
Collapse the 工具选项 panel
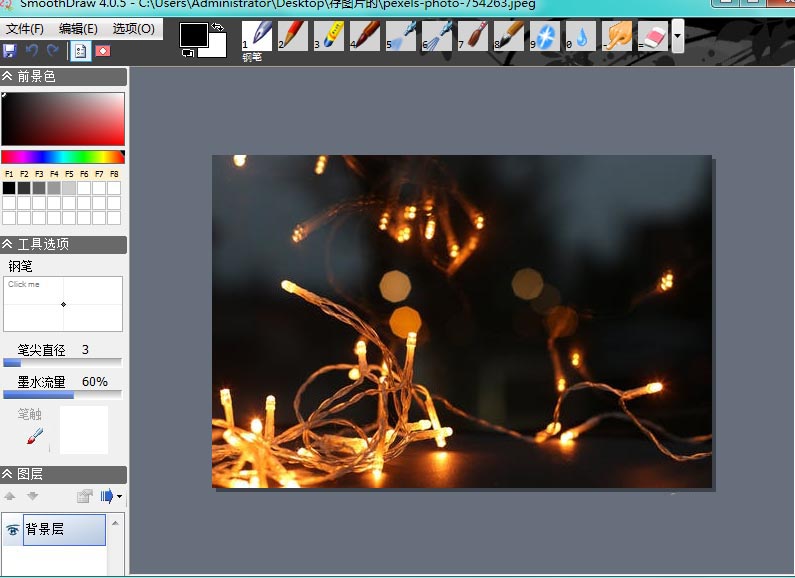coord(7,244)
